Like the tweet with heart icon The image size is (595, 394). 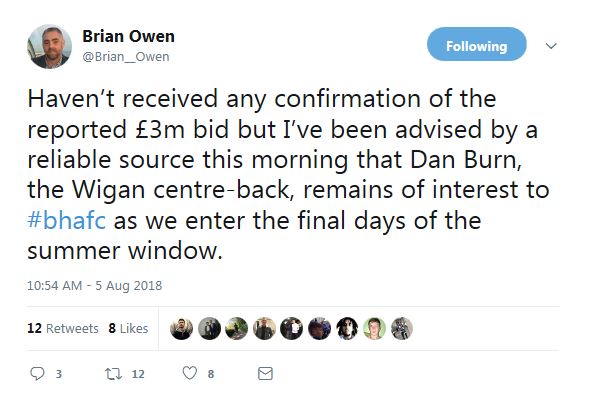(x=190, y=373)
